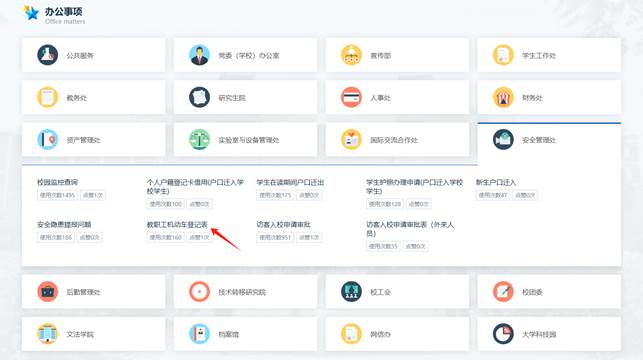Click the 文法学院 building icon
This screenshot has width=643, height=360.
click(x=48, y=334)
